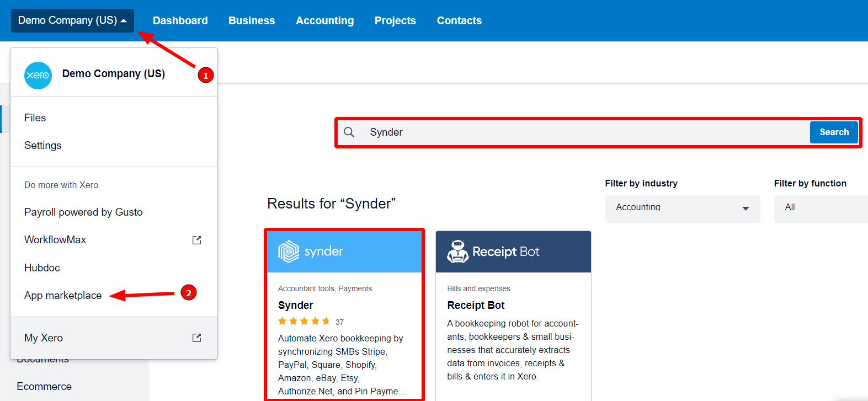The height and width of the screenshot is (401, 868).
Task: Open the Synder app title link
Action: point(296,305)
